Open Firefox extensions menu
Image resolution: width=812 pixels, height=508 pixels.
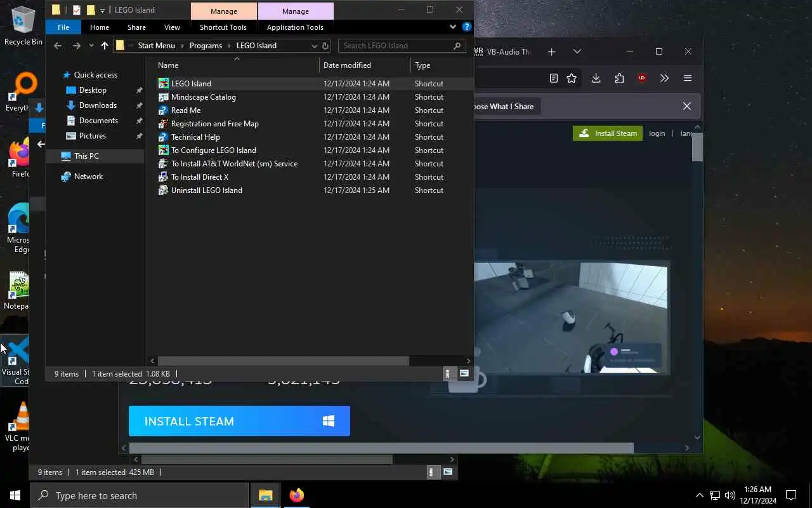point(619,78)
